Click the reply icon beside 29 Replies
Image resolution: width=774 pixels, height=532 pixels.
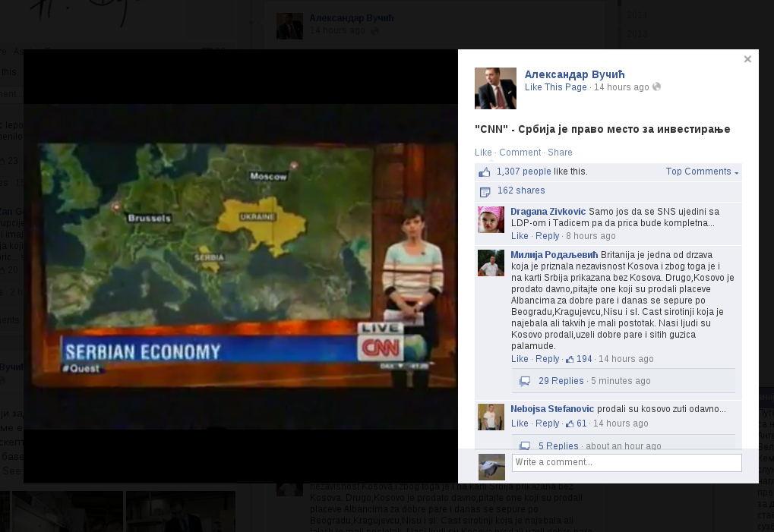(525, 381)
